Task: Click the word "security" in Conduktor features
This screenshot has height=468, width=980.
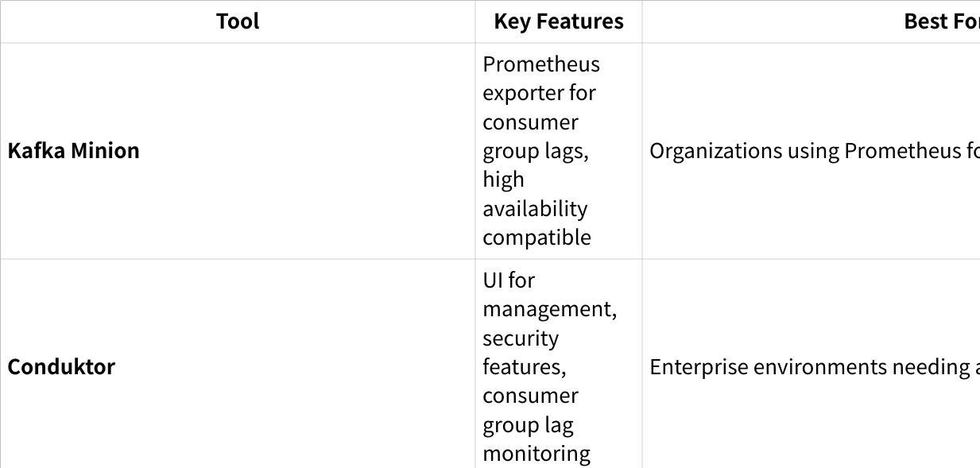Action: 521,338
